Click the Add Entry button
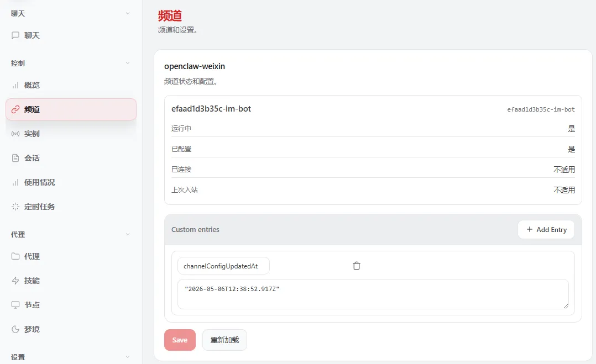Viewport: 596px width, 364px height. pos(546,230)
